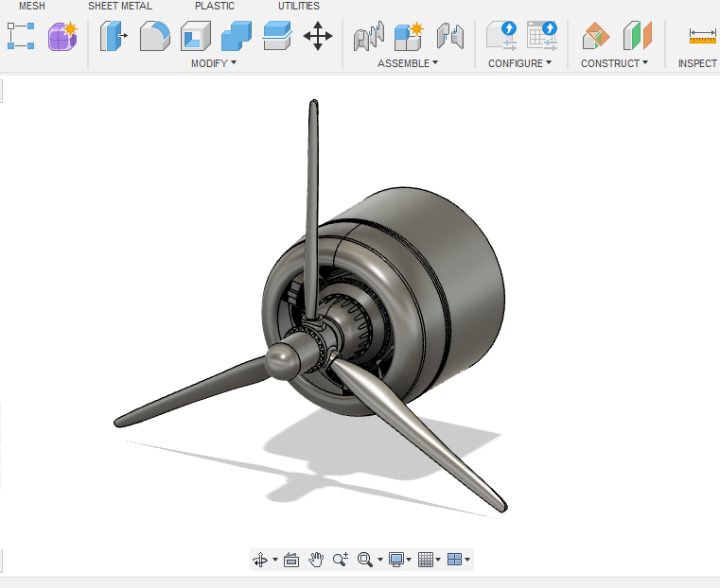The width and height of the screenshot is (720, 588).
Task: Select the Measure tool
Action: click(x=703, y=36)
